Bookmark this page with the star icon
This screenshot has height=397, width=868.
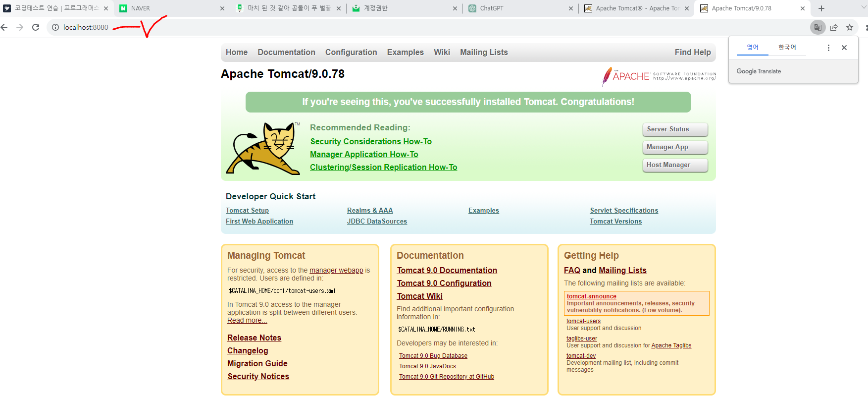pos(850,27)
